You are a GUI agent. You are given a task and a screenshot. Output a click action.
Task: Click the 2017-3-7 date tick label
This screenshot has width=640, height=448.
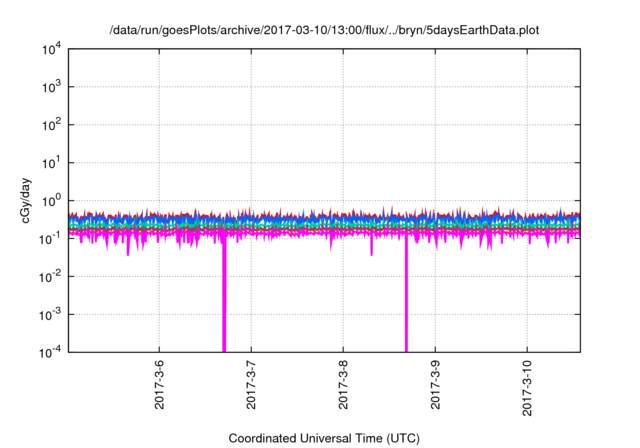pos(251,385)
